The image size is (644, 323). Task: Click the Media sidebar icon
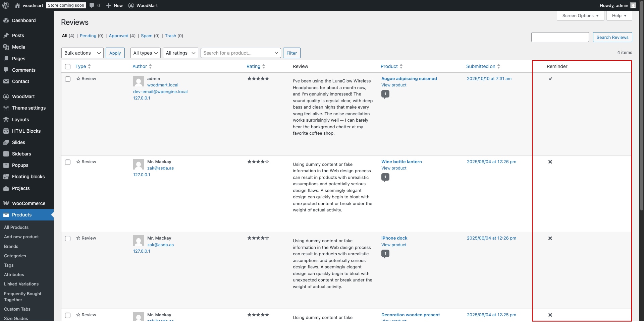(6, 47)
